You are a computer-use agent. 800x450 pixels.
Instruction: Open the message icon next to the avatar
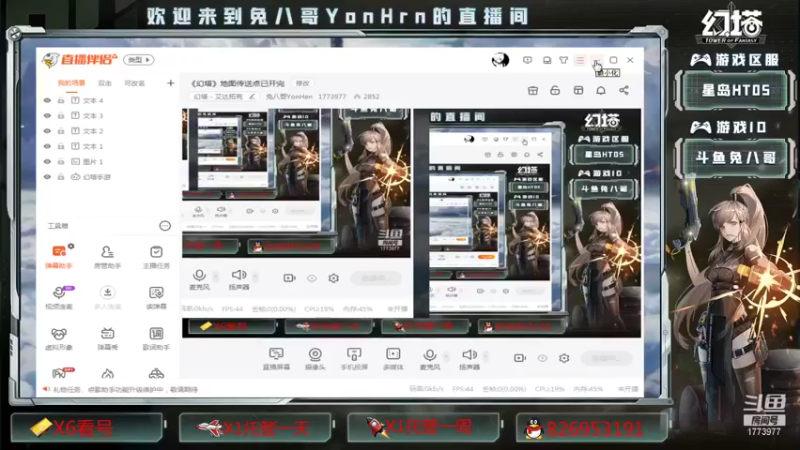[x=528, y=60]
